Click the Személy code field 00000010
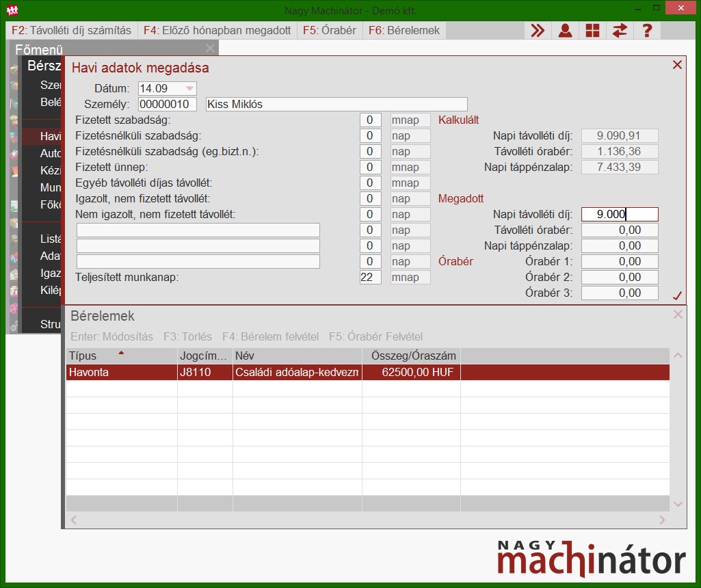701x588 pixels. pyautogui.click(x=167, y=104)
